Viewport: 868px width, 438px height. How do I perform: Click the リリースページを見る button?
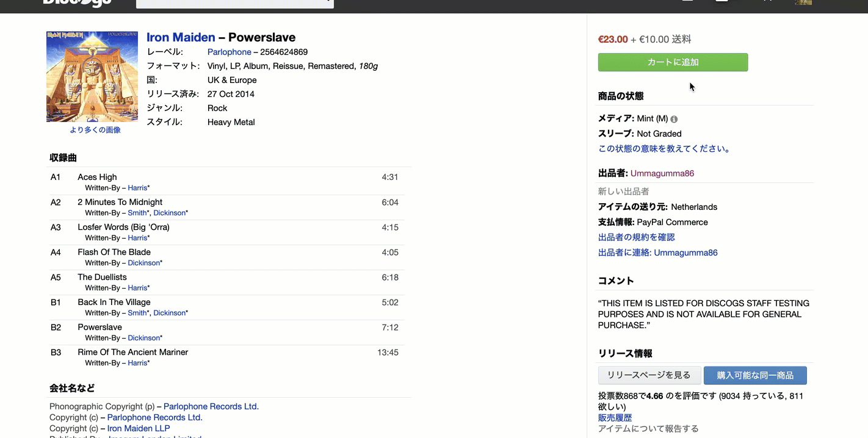(x=649, y=375)
